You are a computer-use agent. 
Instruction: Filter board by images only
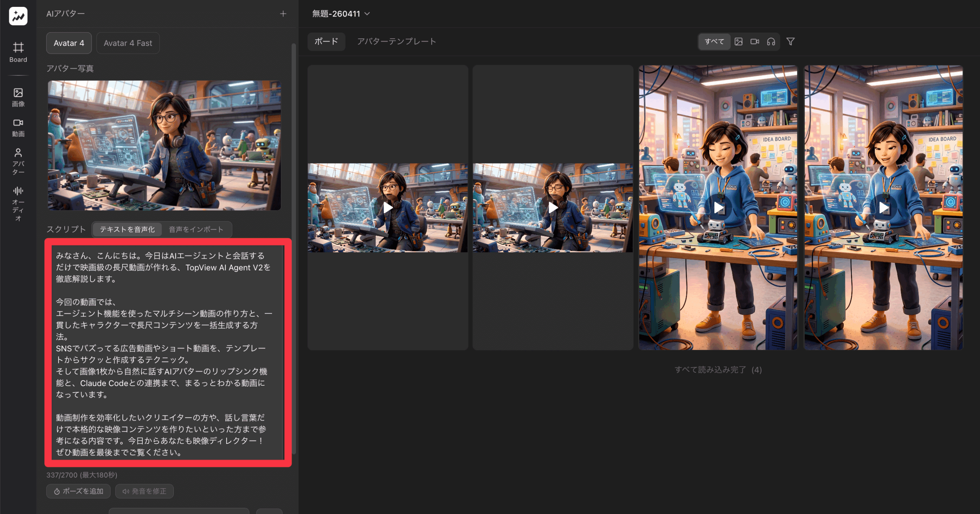pyautogui.click(x=738, y=42)
